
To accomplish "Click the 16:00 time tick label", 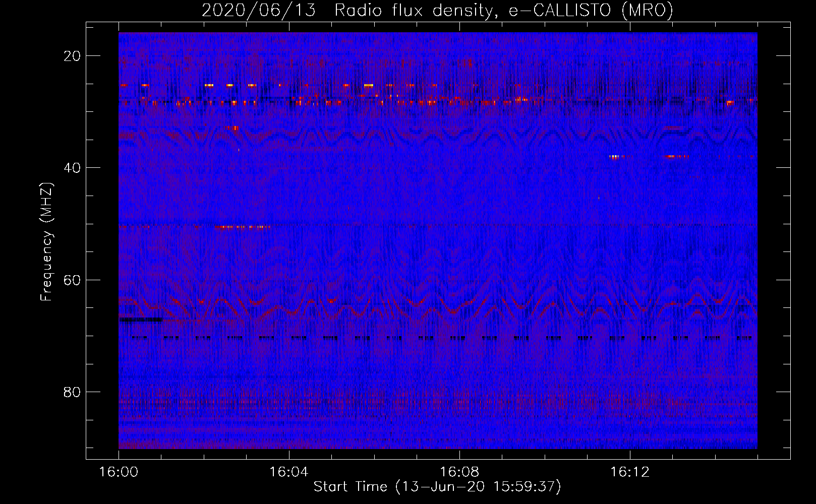I will pyautogui.click(x=119, y=472).
